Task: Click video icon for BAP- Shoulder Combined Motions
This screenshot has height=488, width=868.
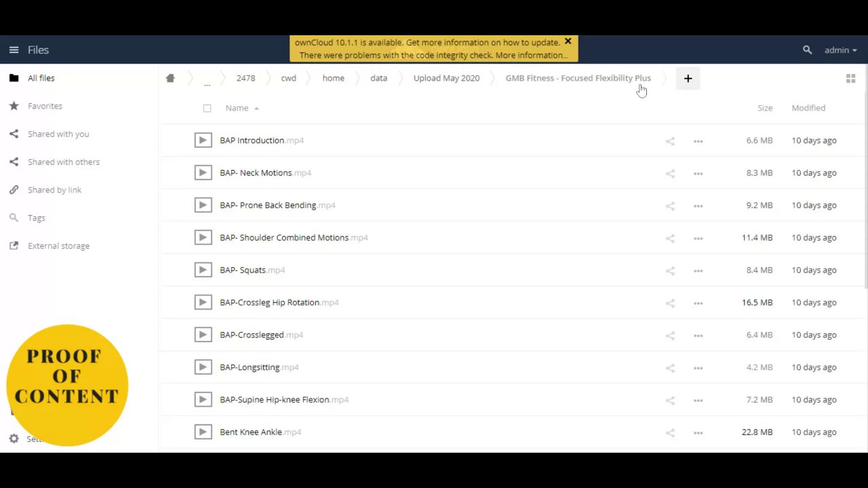Action: point(203,238)
